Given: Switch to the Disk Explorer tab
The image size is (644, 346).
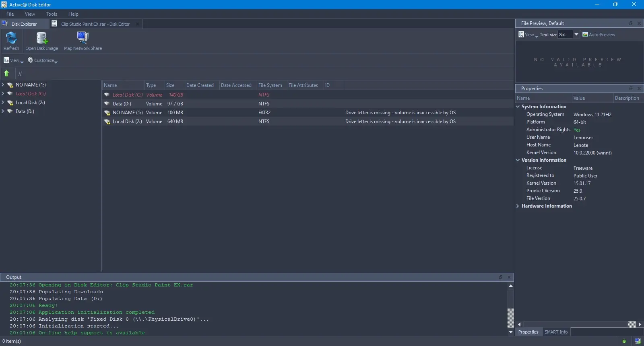Looking at the screenshot, I should point(24,24).
